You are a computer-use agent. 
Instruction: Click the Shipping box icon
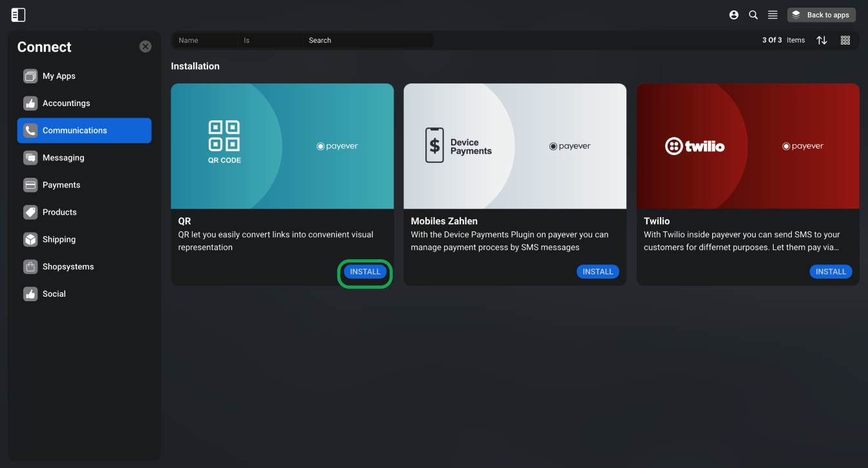30,239
